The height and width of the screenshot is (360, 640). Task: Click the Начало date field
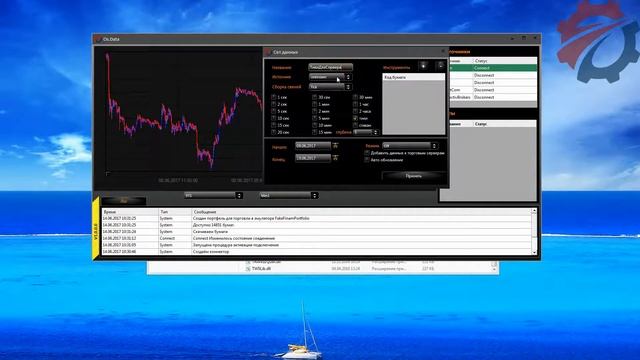313,146
